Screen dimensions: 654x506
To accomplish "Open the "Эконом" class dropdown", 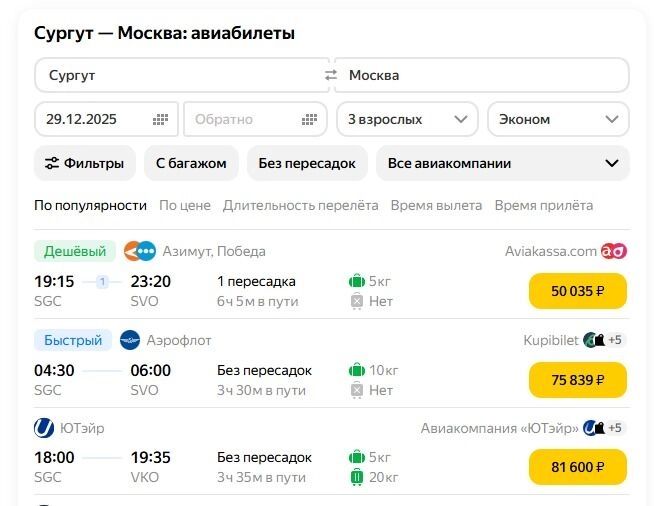I will (558, 119).
